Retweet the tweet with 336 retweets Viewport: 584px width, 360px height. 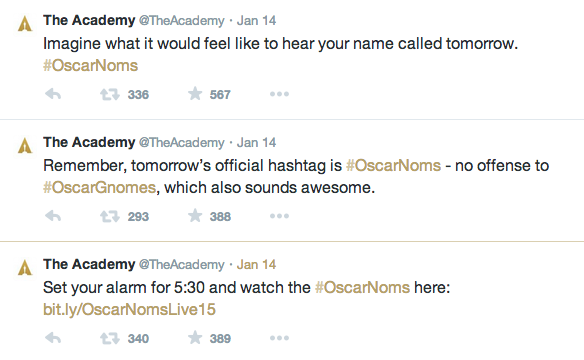point(110,95)
